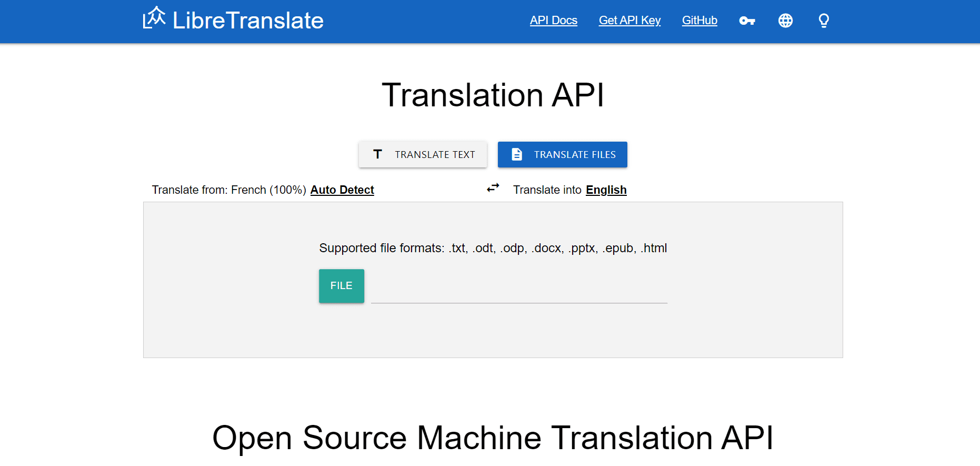
Task: Click the 'Open Source Machine Translation API' heading
Action: coord(493,438)
